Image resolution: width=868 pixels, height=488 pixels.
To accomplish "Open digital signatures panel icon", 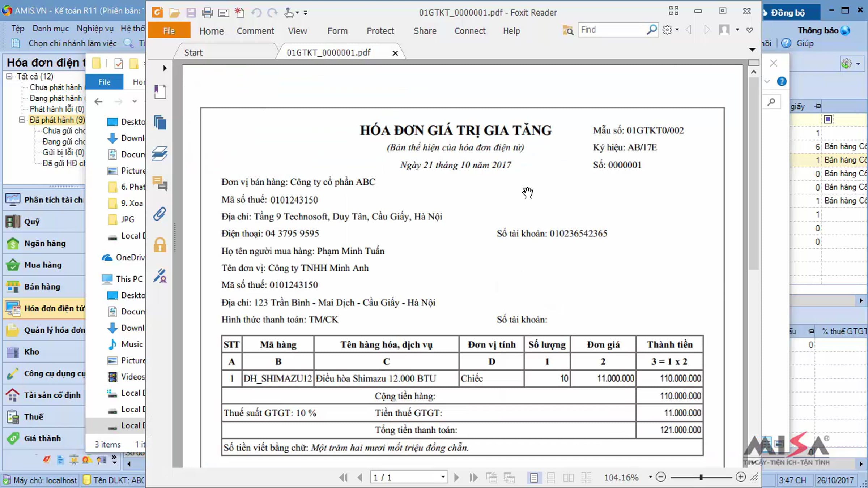I will 160,275.
